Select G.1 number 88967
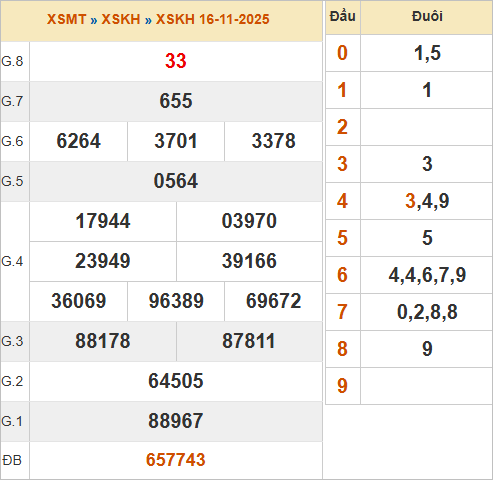 pos(176,421)
